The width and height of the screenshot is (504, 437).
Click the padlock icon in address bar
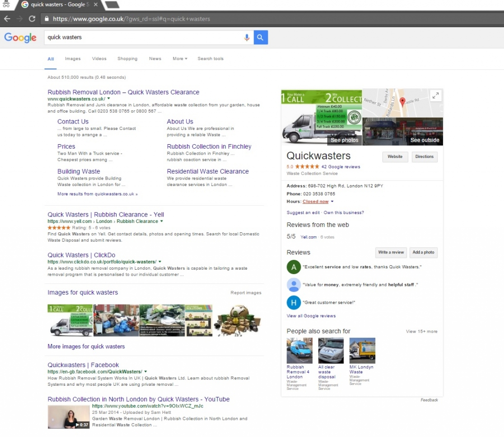click(47, 19)
